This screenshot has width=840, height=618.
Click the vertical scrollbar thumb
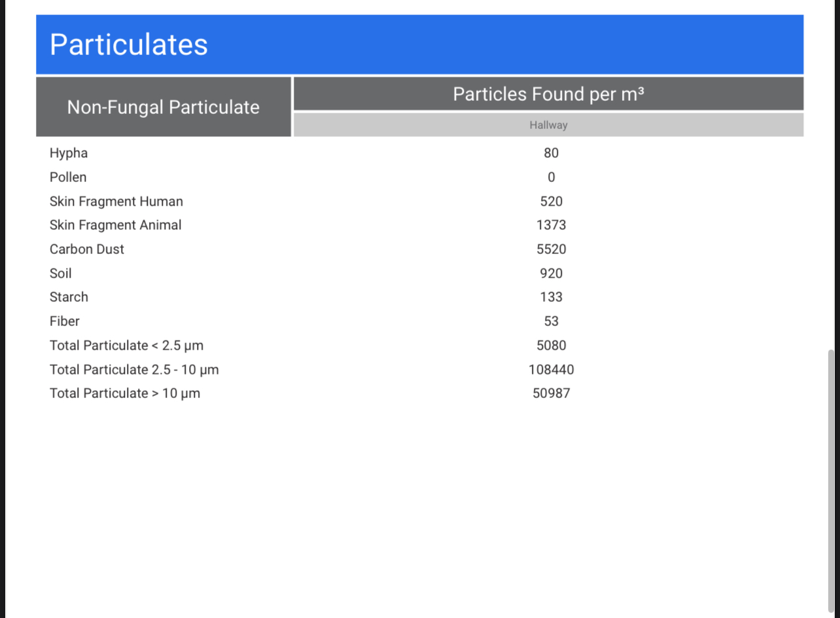click(x=831, y=481)
